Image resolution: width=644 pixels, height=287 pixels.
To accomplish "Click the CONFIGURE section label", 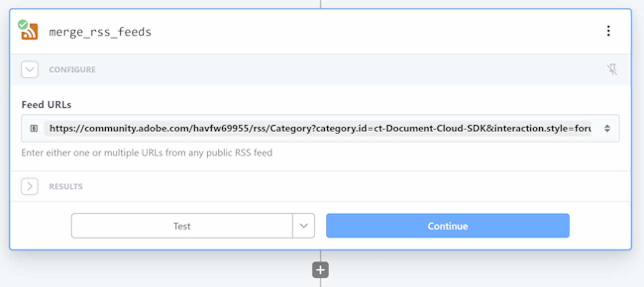I will [72, 69].
